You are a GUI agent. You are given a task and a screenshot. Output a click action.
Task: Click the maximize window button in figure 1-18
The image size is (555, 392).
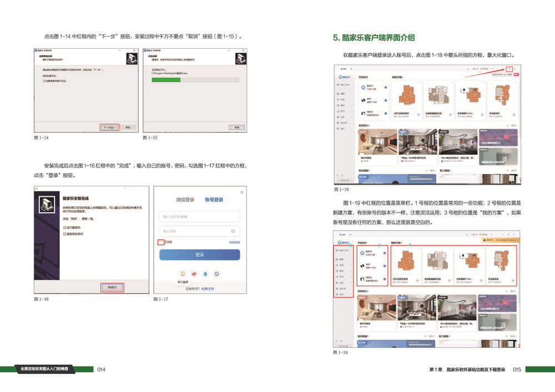(509, 69)
